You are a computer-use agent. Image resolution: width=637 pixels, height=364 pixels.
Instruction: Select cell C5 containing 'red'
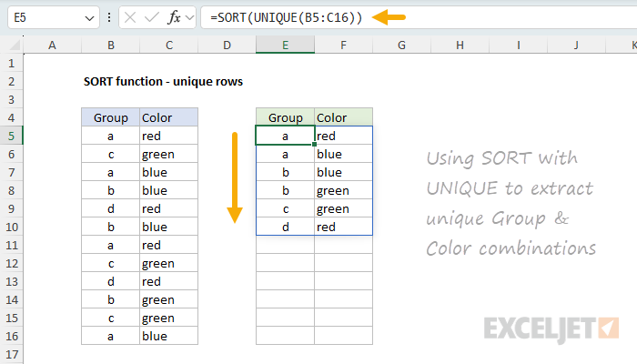(169, 136)
